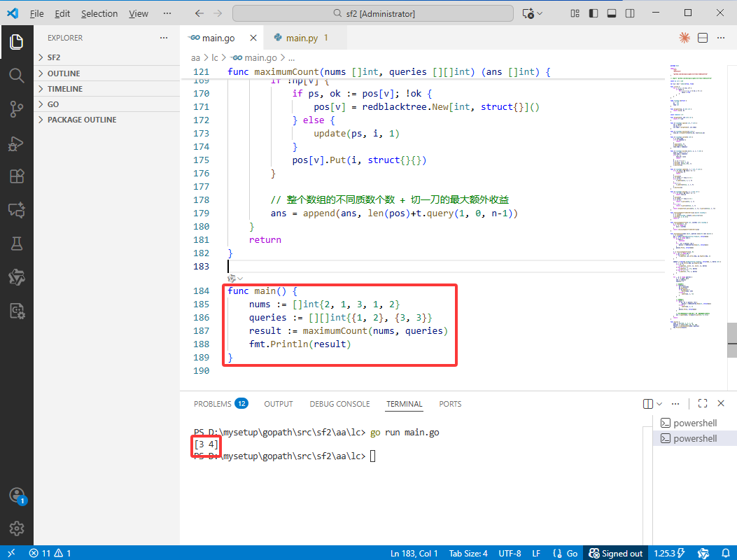Viewport: 737px width, 560px height.
Task: Open the code lens dropdown chevron above main
Action: coord(240,279)
